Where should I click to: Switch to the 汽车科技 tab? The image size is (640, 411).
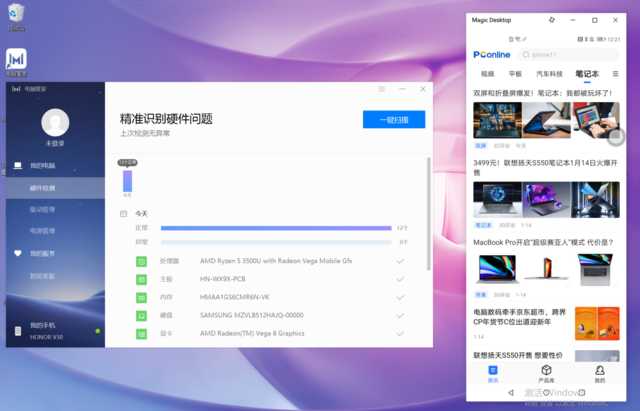point(550,74)
